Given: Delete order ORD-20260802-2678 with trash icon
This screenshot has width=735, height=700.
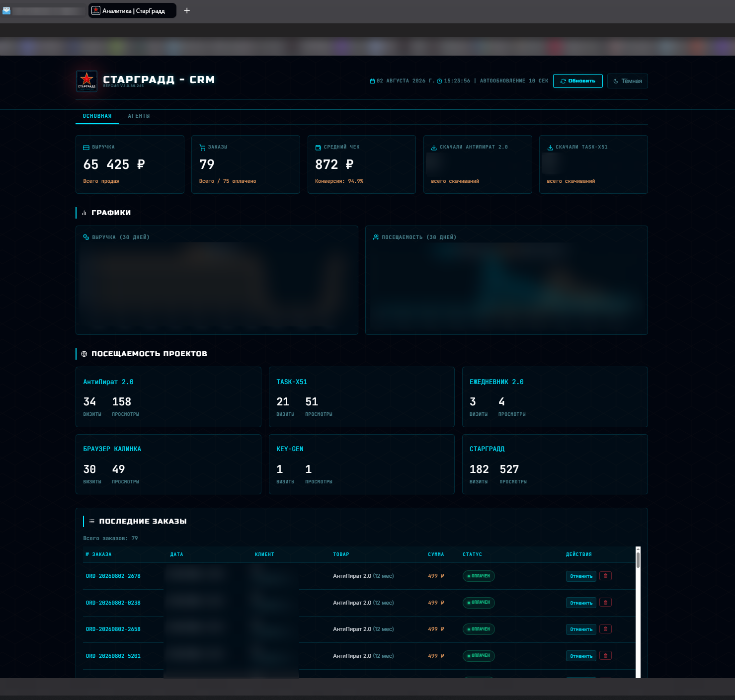Looking at the screenshot, I should click(605, 576).
